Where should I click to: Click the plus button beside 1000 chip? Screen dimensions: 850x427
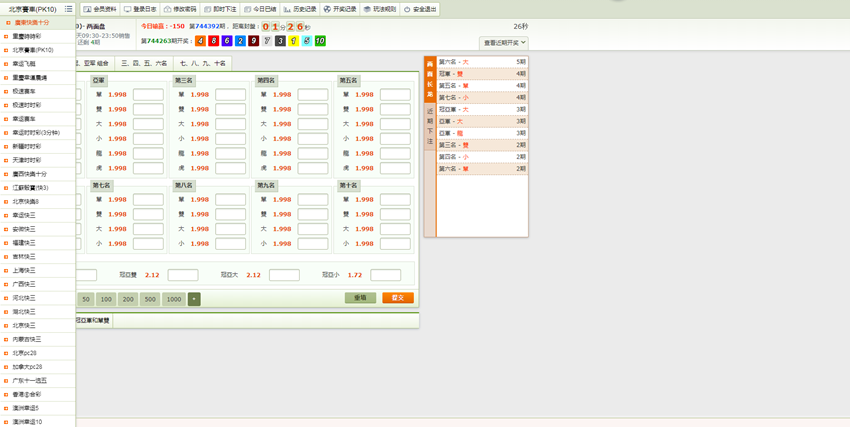click(194, 299)
